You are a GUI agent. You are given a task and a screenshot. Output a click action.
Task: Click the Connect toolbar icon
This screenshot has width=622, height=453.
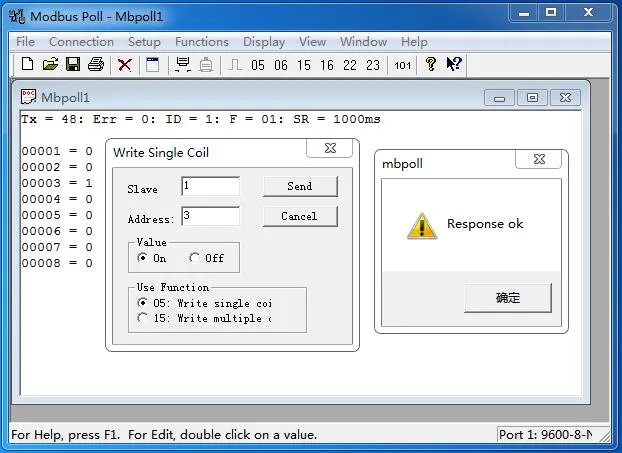pos(183,64)
